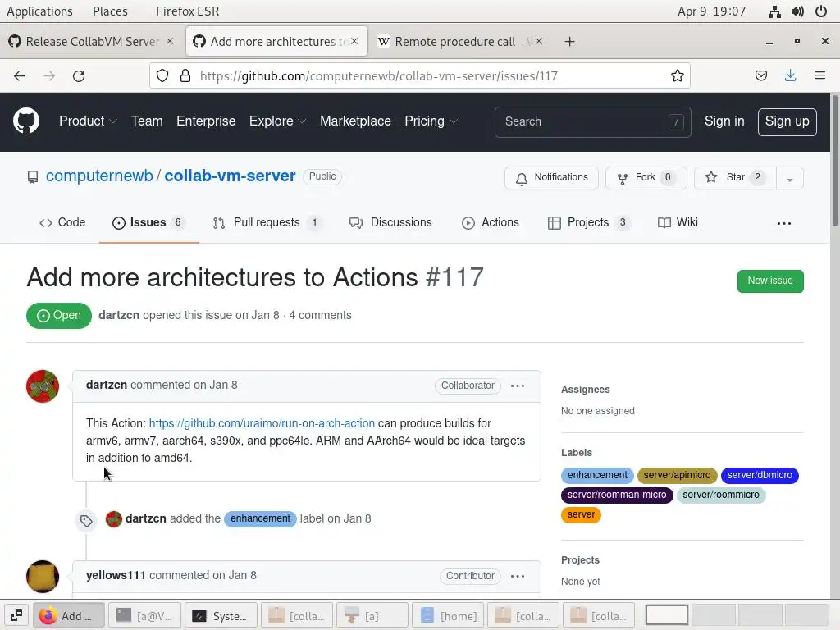This screenshot has width=840, height=630.
Task: Click the Notifications button
Action: (551, 178)
